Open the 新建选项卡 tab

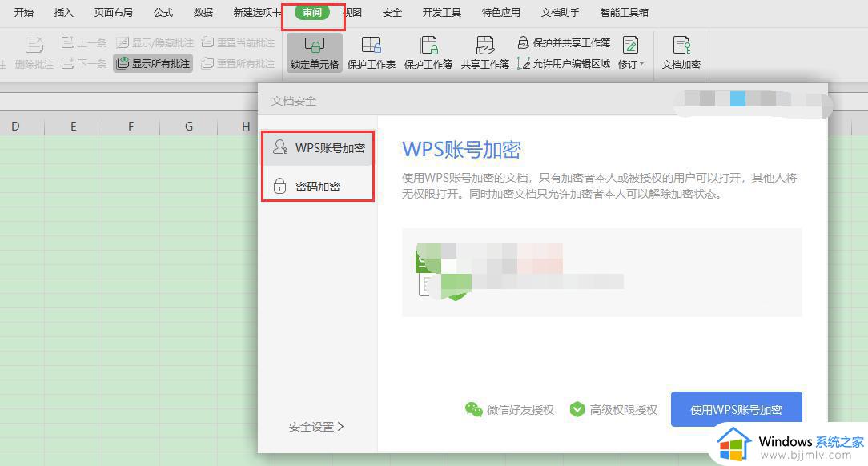point(257,12)
